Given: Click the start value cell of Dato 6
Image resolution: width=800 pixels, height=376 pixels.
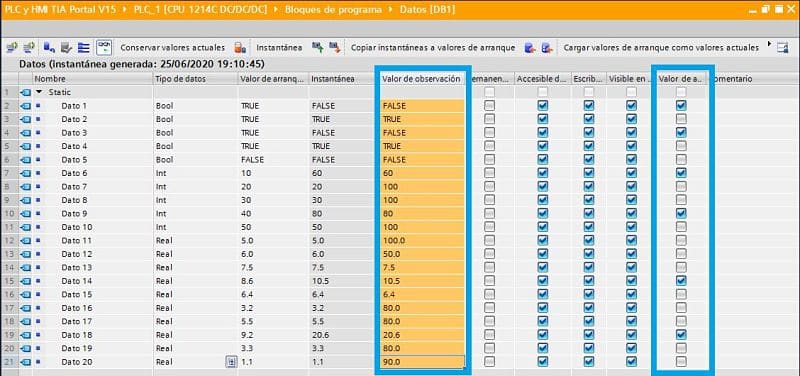Looking at the screenshot, I should 273,173.
